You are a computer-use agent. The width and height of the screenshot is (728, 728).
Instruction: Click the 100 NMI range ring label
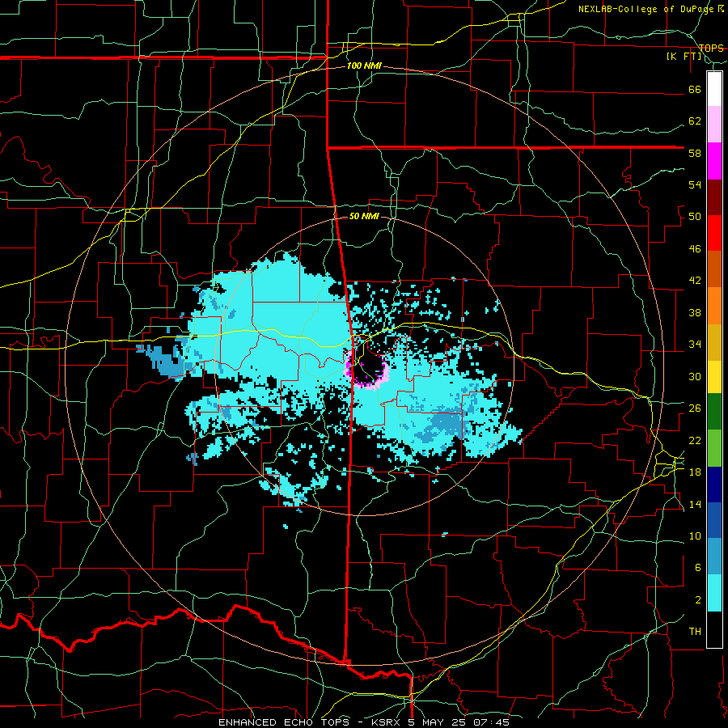click(364, 66)
